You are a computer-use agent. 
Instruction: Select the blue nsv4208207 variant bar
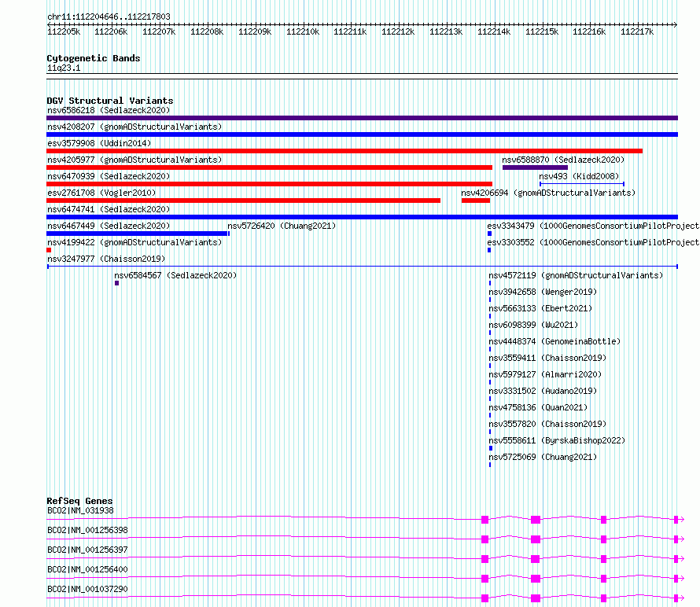click(362, 134)
